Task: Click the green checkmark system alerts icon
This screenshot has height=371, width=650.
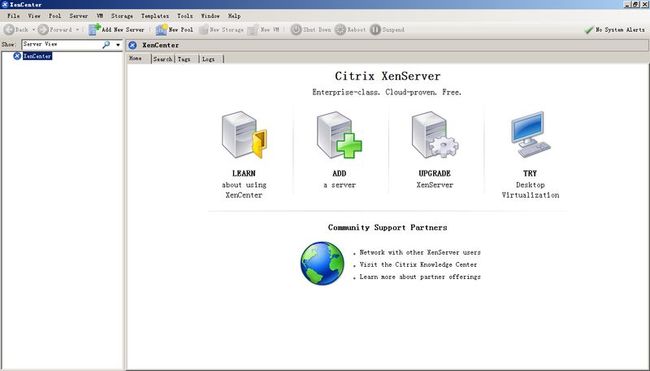Action: (x=589, y=30)
